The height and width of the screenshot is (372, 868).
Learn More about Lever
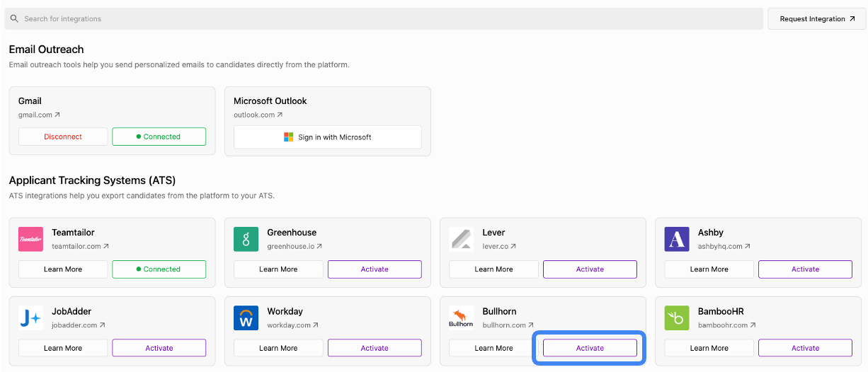tap(493, 269)
